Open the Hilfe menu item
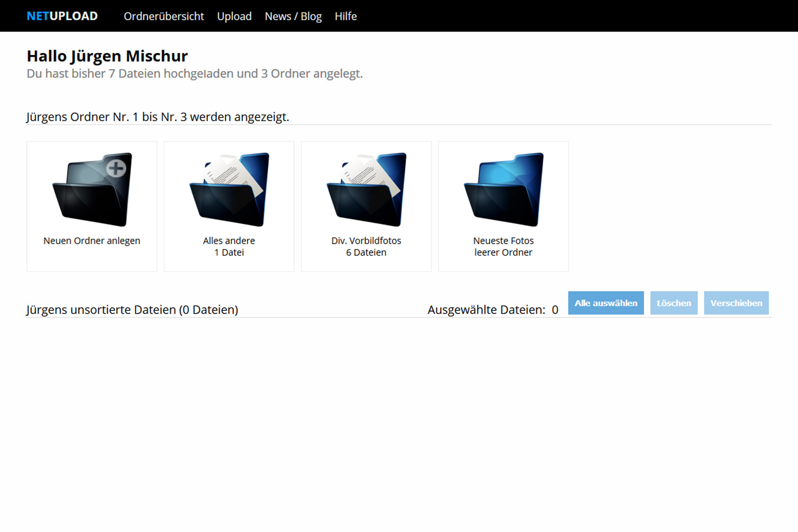 [x=345, y=16]
